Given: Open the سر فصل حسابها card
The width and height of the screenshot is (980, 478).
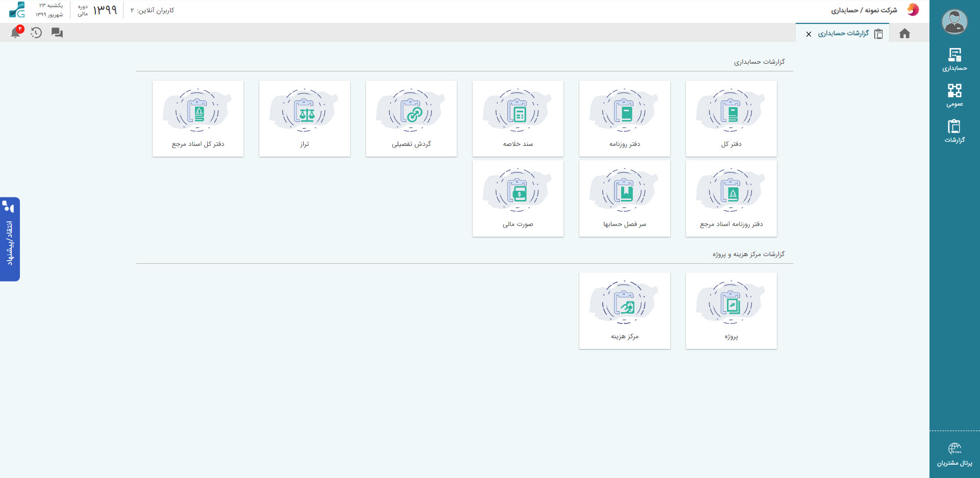Looking at the screenshot, I should coord(624,198).
